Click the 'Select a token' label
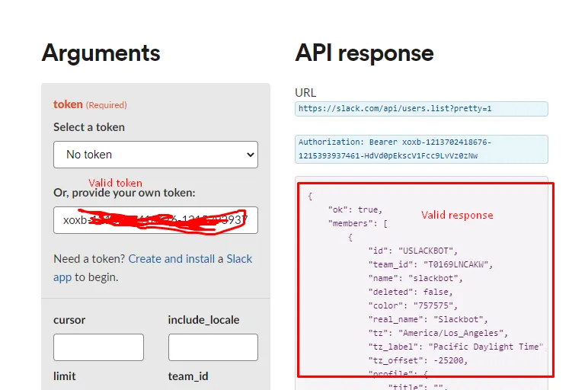Image resolution: width=588 pixels, height=390 pixels. pos(89,127)
